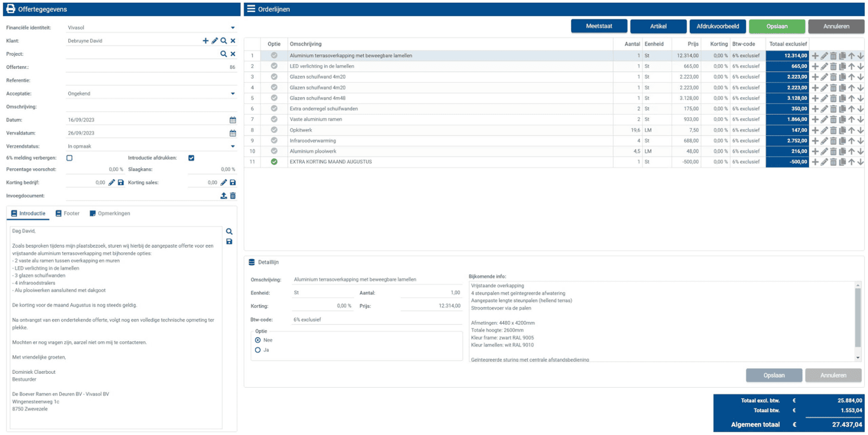
Task: Save Korting bedrijf value
Action: pyautogui.click(x=120, y=182)
